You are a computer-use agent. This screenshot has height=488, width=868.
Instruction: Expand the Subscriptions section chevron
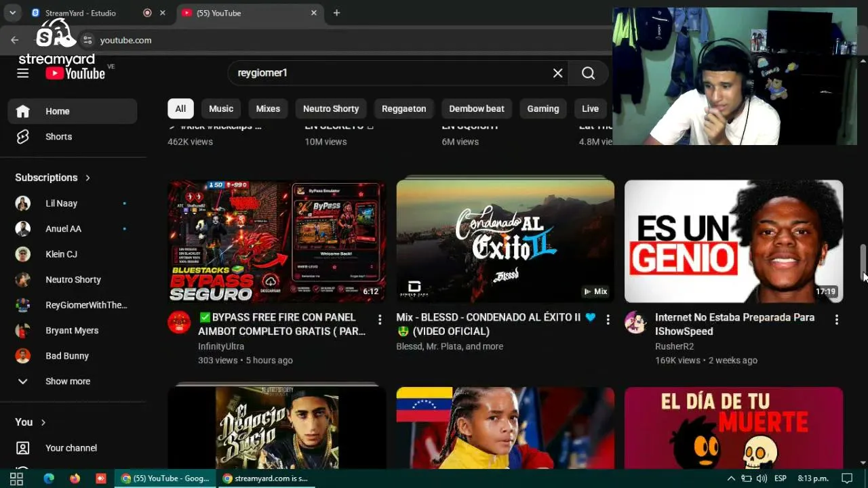point(87,178)
